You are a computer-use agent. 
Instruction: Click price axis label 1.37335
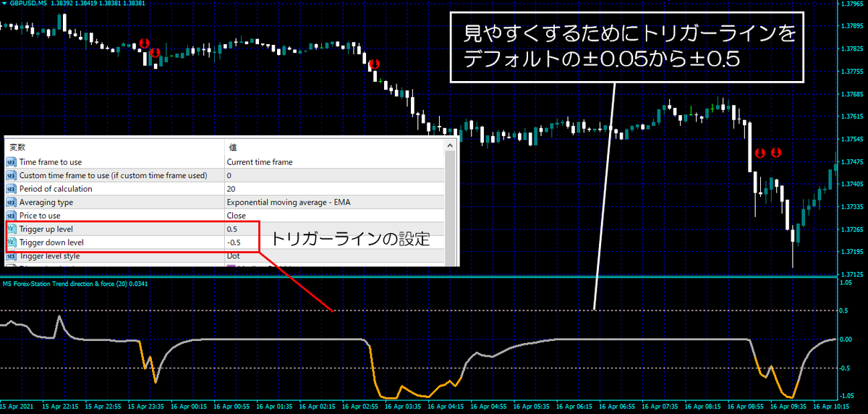[854, 207]
